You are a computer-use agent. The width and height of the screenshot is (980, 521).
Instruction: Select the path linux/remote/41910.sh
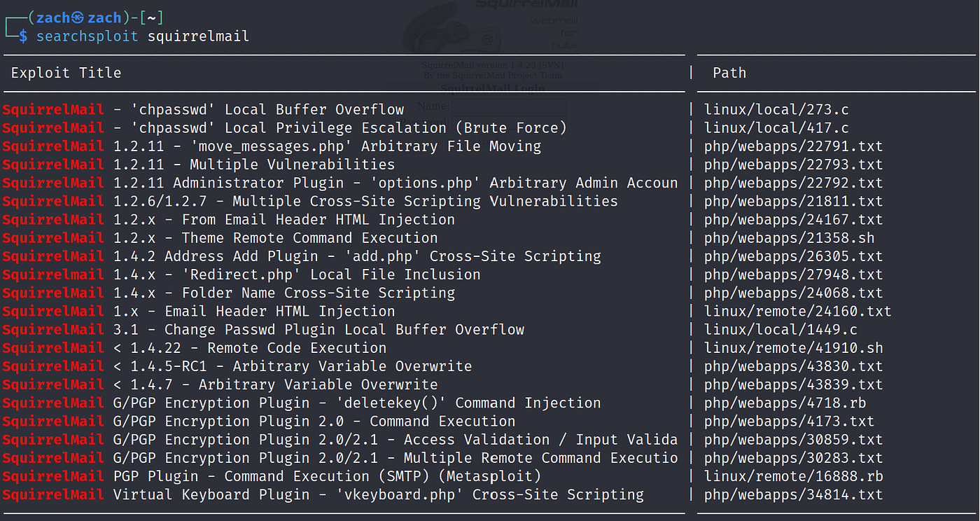(x=793, y=348)
